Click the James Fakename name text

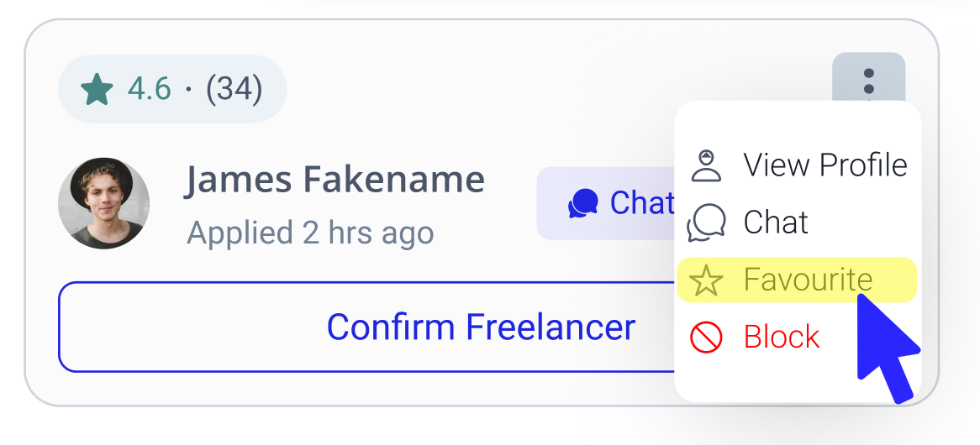[335, 180]
